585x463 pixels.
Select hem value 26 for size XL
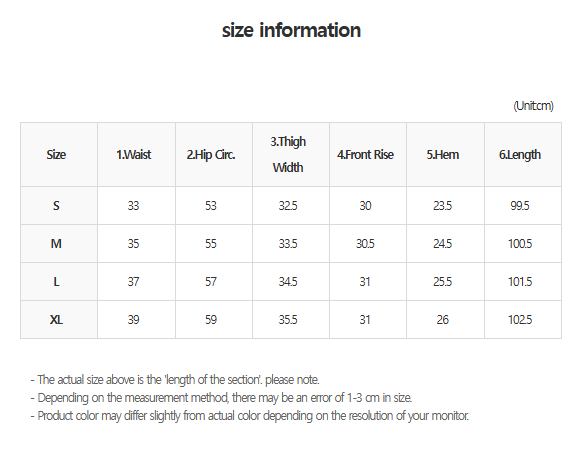click(442, 320)
